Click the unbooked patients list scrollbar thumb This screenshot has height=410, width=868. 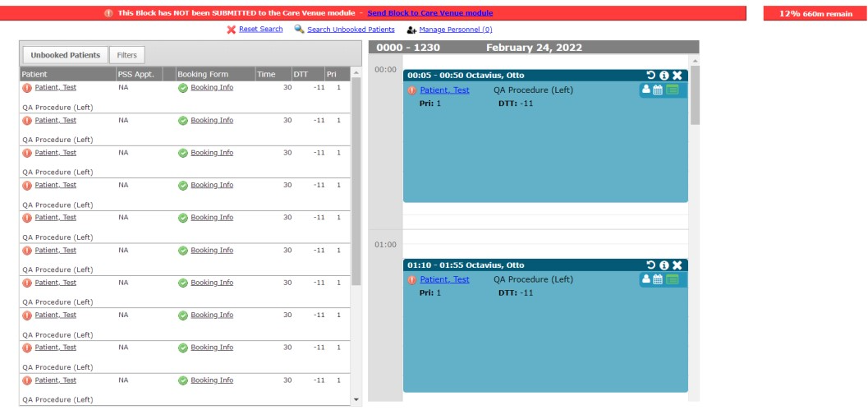pos(356,182)
